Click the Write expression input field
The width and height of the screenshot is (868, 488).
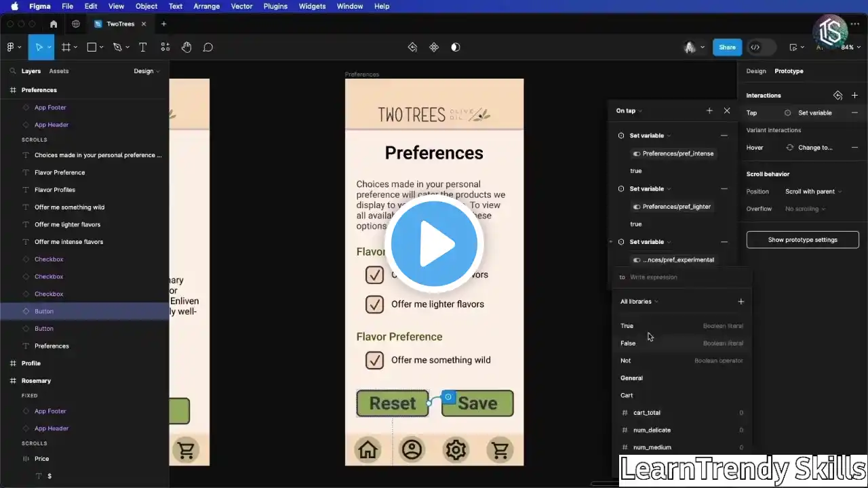pyautogui.click(x=685, y=277)
